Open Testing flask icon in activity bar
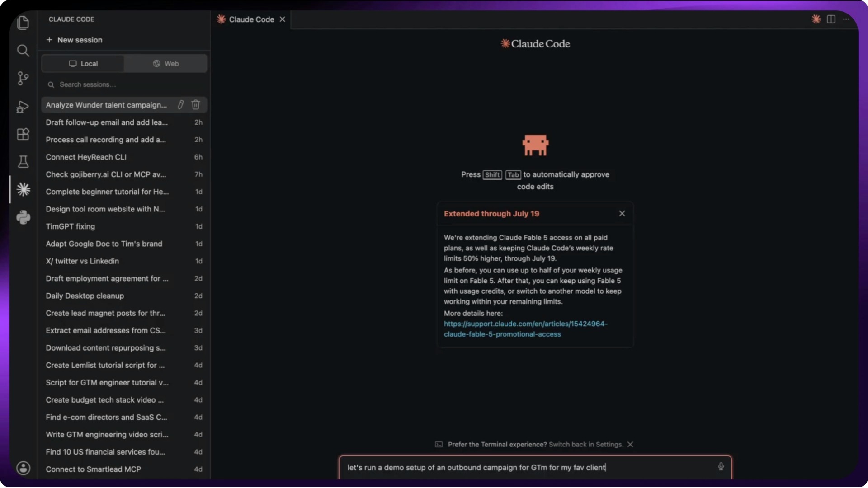868x488 pixels. (x=23, y=162)
